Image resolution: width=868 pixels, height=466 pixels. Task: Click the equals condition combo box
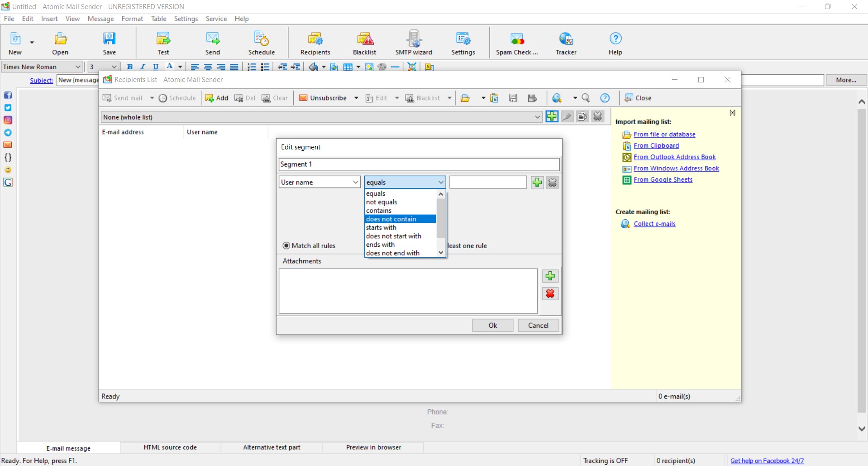point(405,182)
